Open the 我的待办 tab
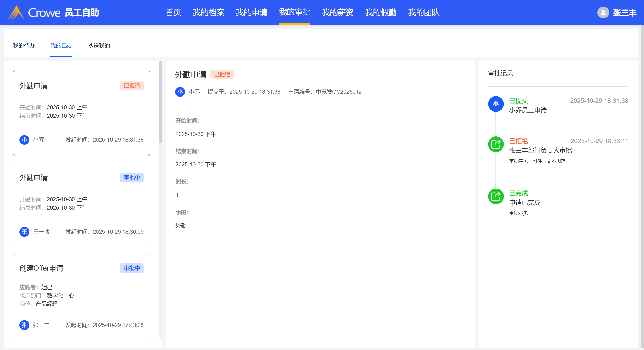This screenshot has height=350, width=644. (24, 45)
